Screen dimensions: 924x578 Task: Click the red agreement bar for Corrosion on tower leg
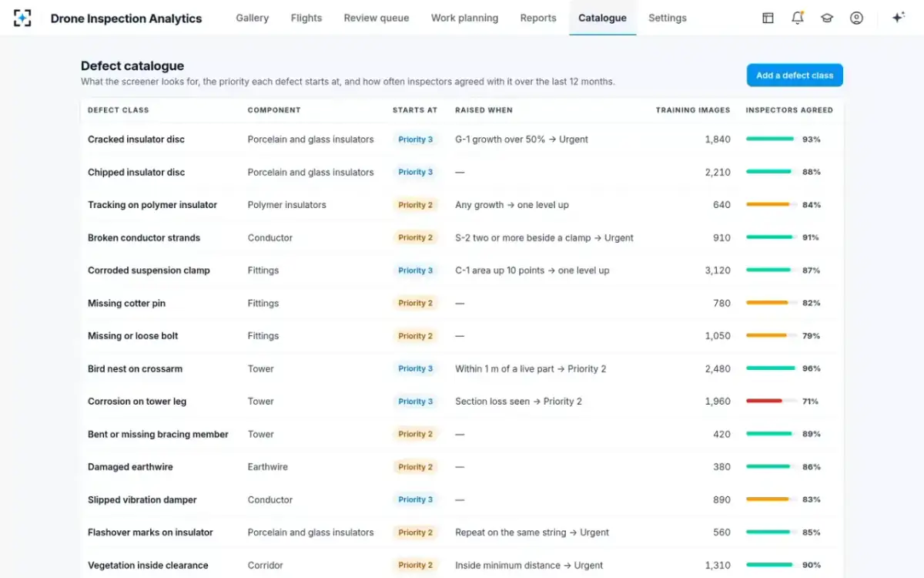pos(771,402)
